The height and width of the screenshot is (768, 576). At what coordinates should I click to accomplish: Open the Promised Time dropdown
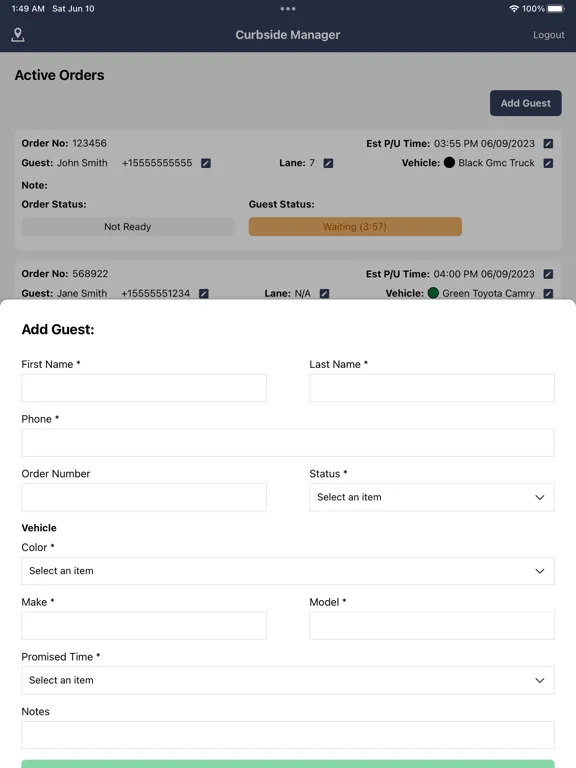(288, 680)
